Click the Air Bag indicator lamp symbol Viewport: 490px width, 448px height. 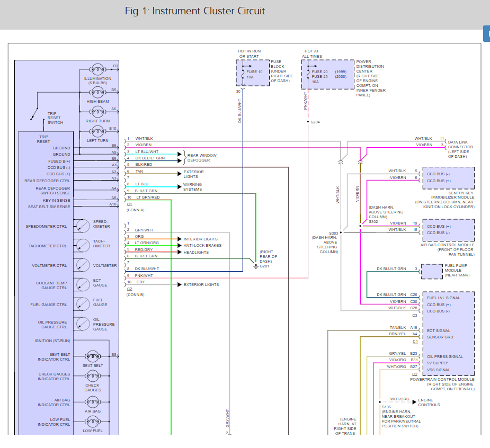pos(93,402)
